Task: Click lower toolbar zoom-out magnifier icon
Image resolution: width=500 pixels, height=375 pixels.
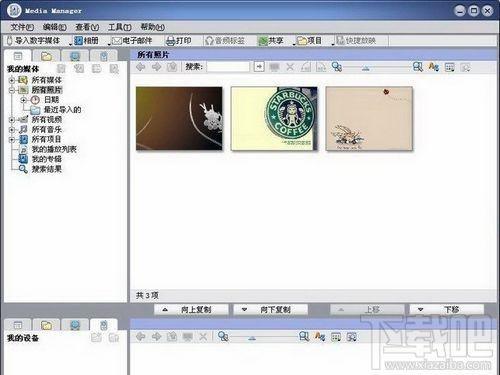Action: tap(223, 337)
